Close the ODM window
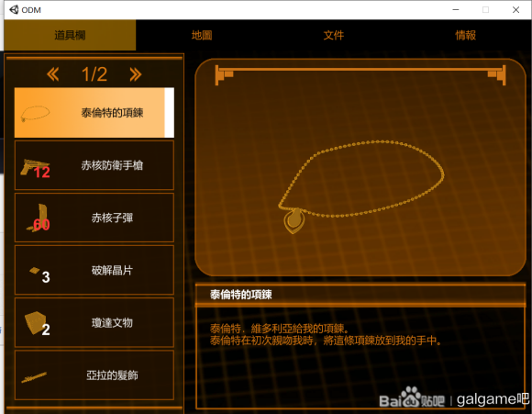The height and width of the screenshot is (414, 532). pos(515,10)
